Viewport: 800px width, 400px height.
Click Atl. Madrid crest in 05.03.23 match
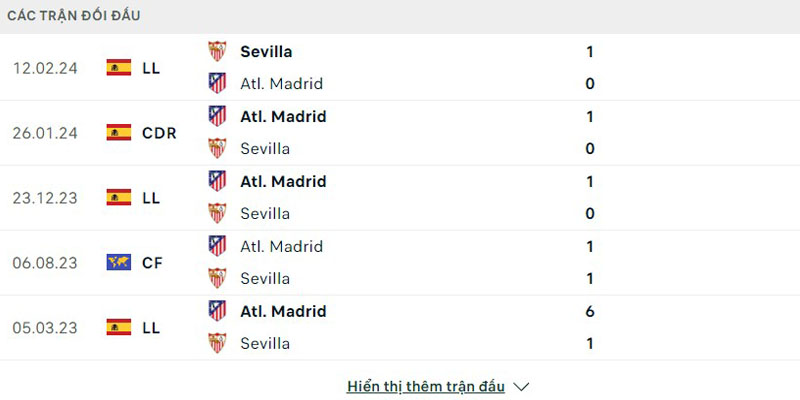pyautogui.click(x=217, y=311)
